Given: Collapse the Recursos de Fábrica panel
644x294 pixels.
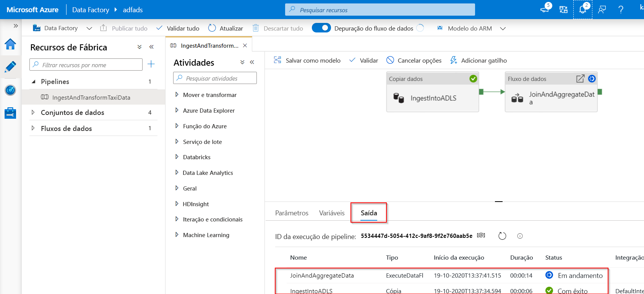Looking at the screenshot, I should tap(151, 47).
